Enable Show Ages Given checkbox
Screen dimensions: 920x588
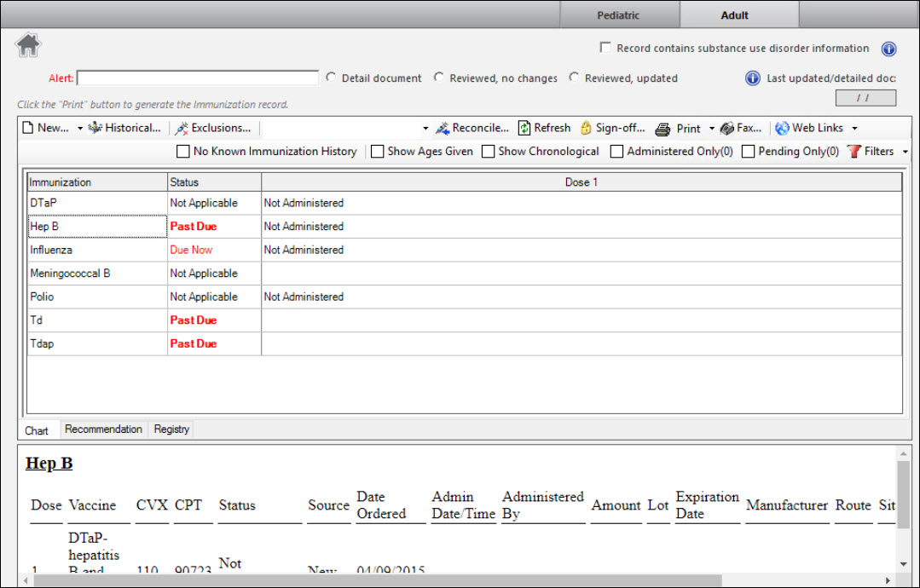[377, 151]
